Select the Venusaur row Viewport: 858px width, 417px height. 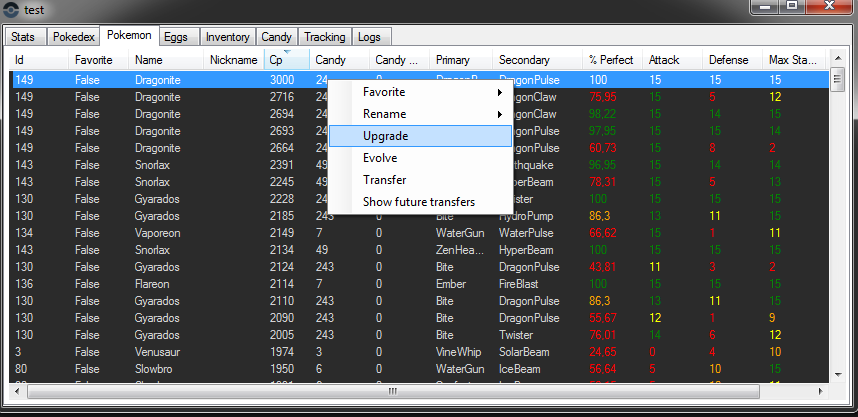click(420, 351)
